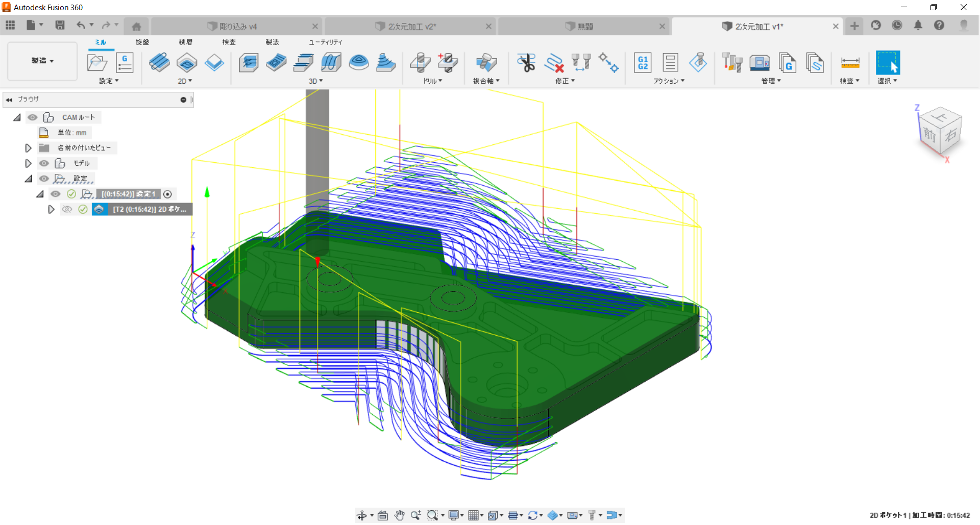
Task: Switch to the 旋盤 ribbon tab
Action: point(142,42)
